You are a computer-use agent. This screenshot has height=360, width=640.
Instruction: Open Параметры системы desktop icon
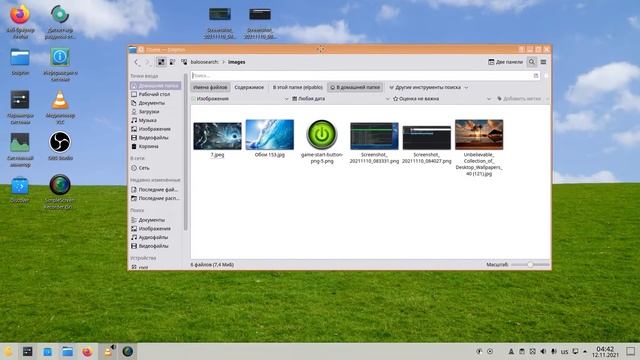tap(20, 107)
